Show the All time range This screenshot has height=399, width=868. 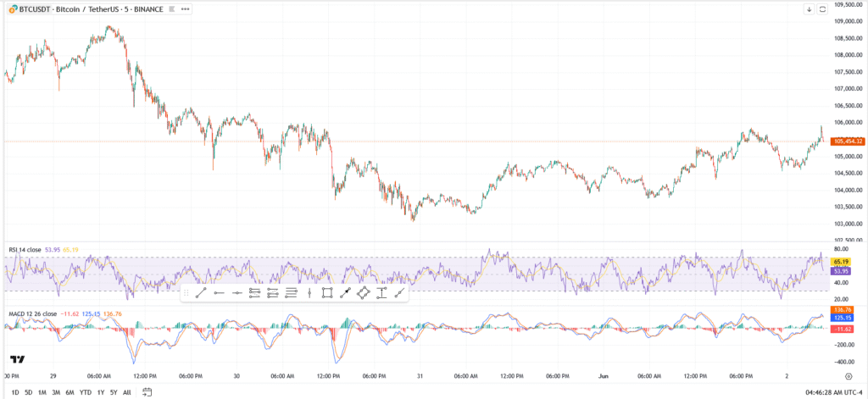[126, 392]
